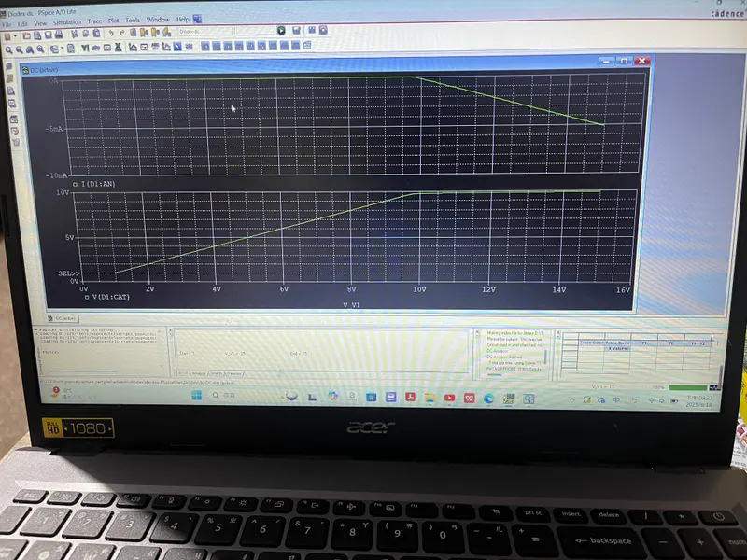This screenshot has height=560, width=747.
Task: Click the 10V label on x-axis
Action: click(x=419, y=289)
